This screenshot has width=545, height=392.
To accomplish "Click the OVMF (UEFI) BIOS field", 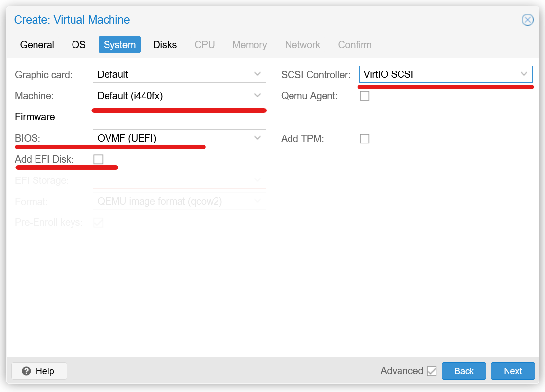I will 180,138.
